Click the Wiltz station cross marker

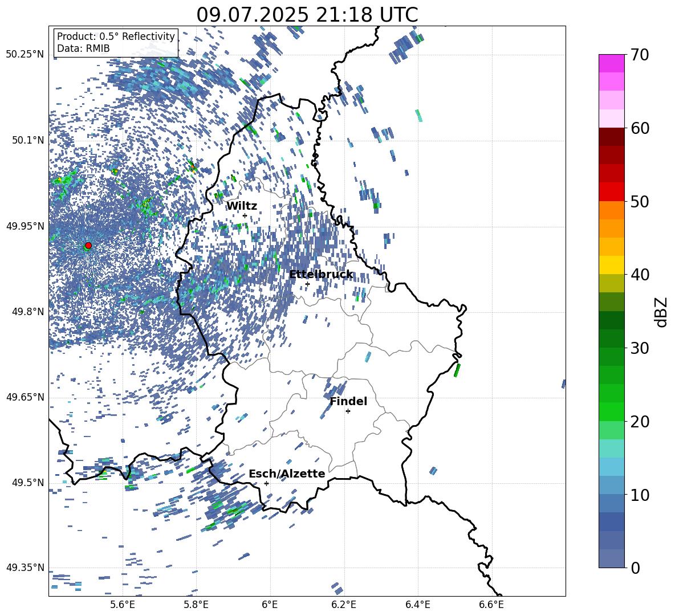coord(245,215)
